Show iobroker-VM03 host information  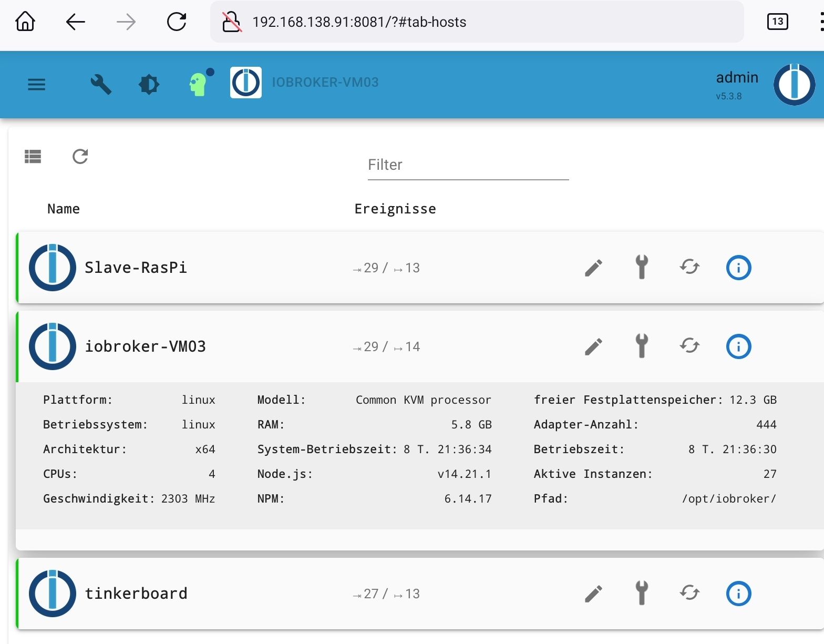(738, 346)
